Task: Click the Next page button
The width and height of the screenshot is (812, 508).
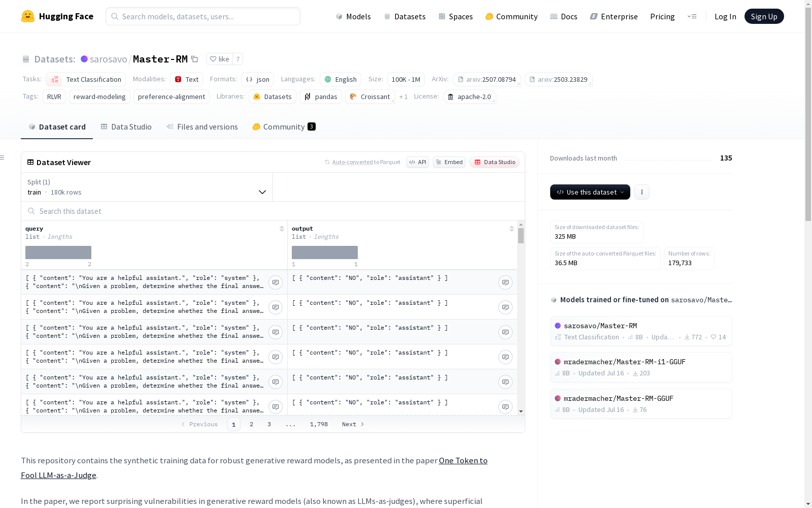Action: (353, 424)
